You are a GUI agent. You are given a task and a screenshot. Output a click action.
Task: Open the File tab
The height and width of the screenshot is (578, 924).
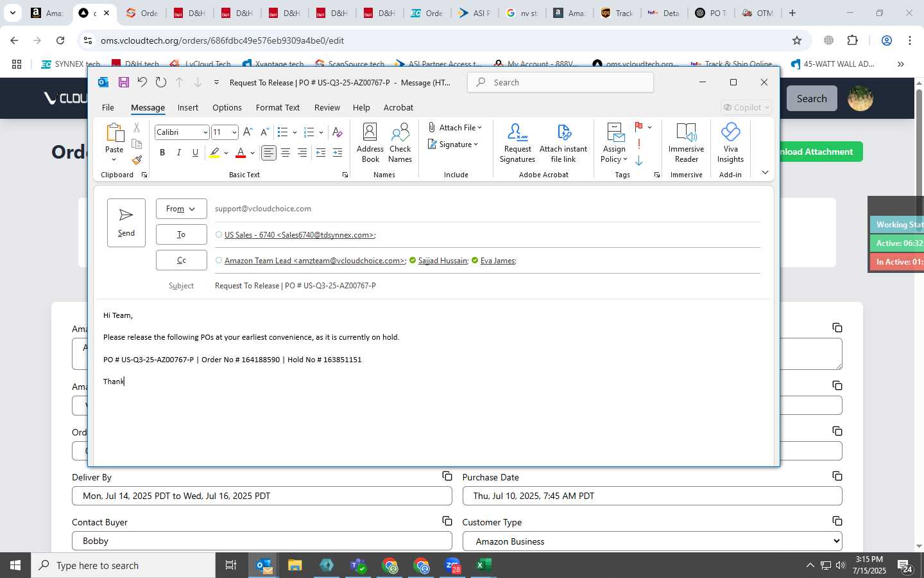[x=108, y=107]
